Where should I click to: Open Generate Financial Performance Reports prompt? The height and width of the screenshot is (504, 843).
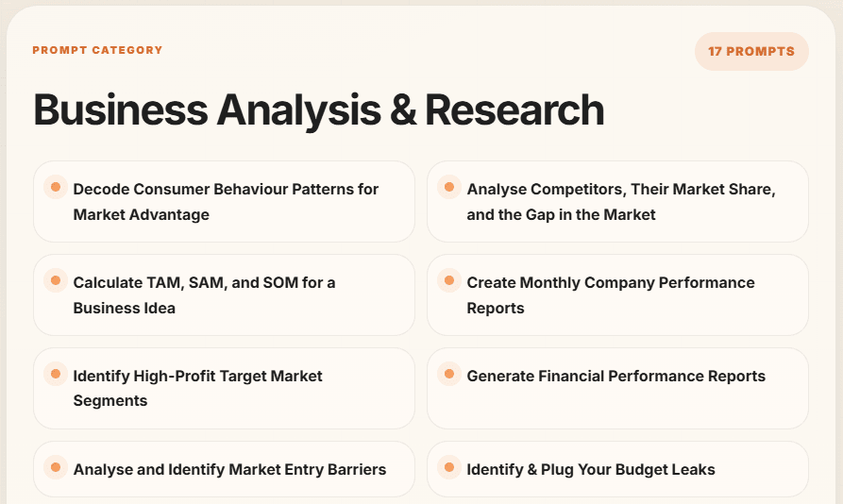pyautogui.click(x=615, y=376)
